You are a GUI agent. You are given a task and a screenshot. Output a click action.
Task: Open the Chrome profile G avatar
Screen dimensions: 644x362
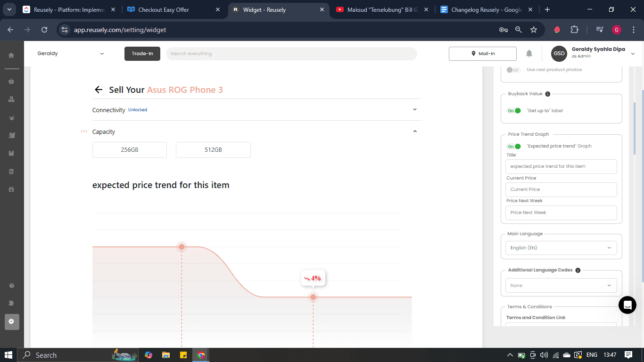click(x=617, y=29)
